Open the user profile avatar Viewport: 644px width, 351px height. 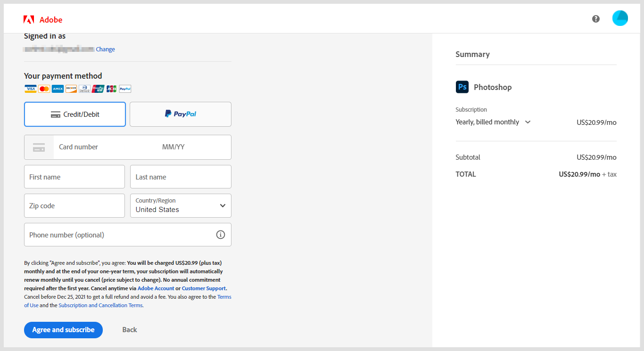pos(620,18)
